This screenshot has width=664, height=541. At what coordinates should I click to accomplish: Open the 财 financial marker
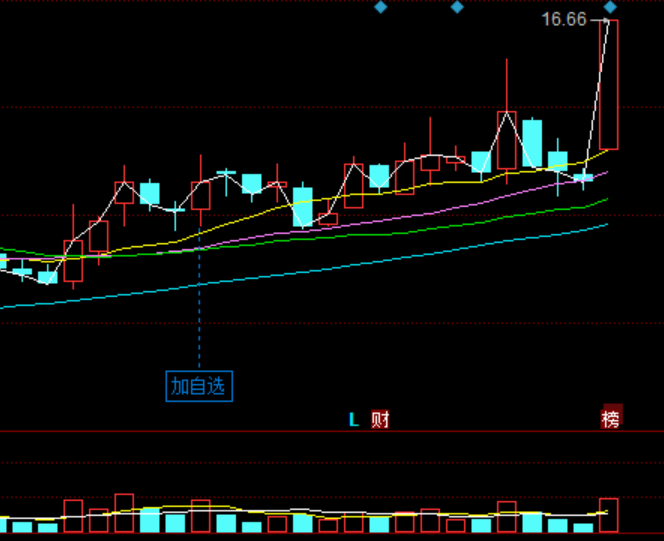(x=380, y=420)
